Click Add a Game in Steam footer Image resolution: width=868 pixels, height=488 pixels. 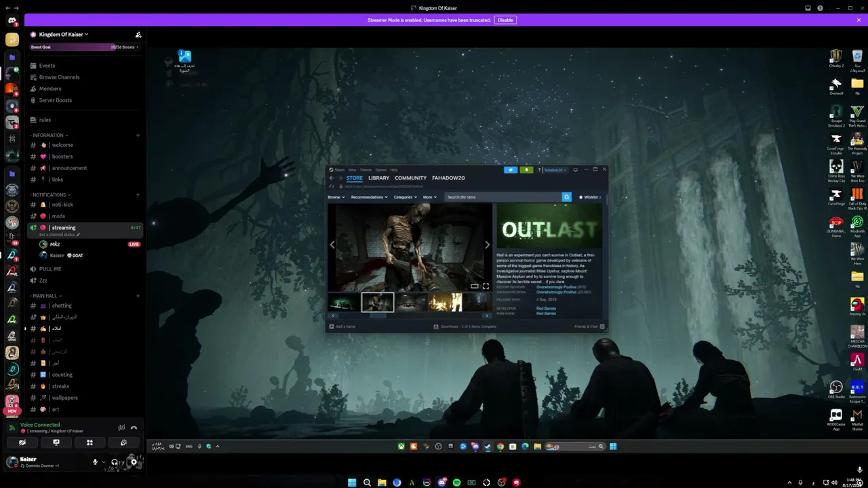tap(342, 327)
